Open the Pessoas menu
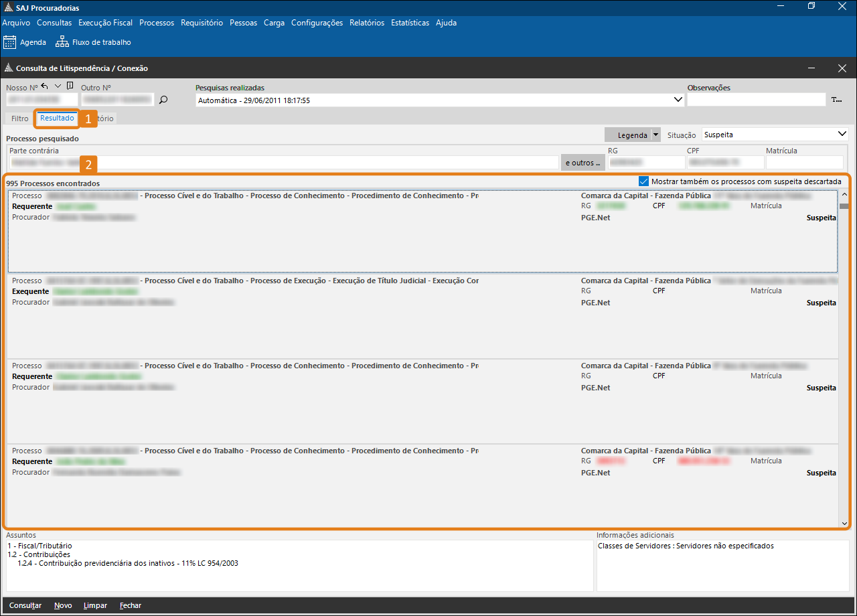857x616 pixels. tap(243, 23)
